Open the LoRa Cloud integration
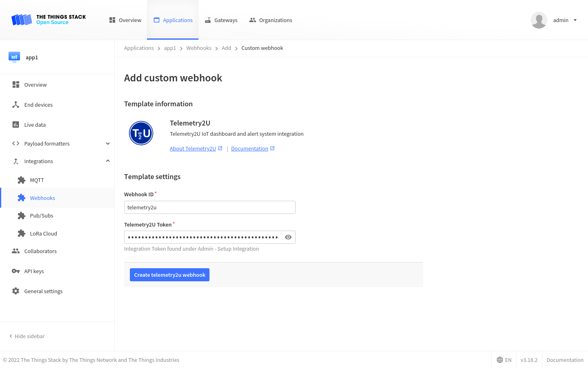The height and width of the screenshot is (368, 588). [43, 233]
